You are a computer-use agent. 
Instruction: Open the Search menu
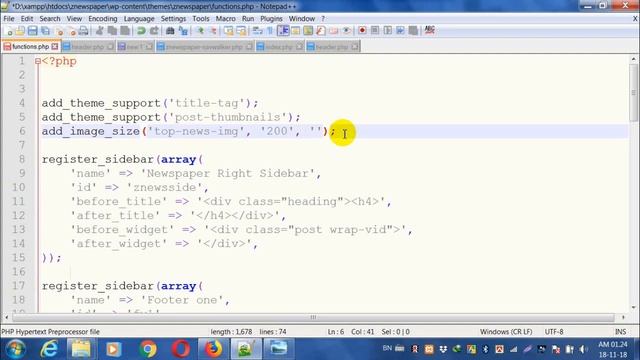click(x=50, y=19)
